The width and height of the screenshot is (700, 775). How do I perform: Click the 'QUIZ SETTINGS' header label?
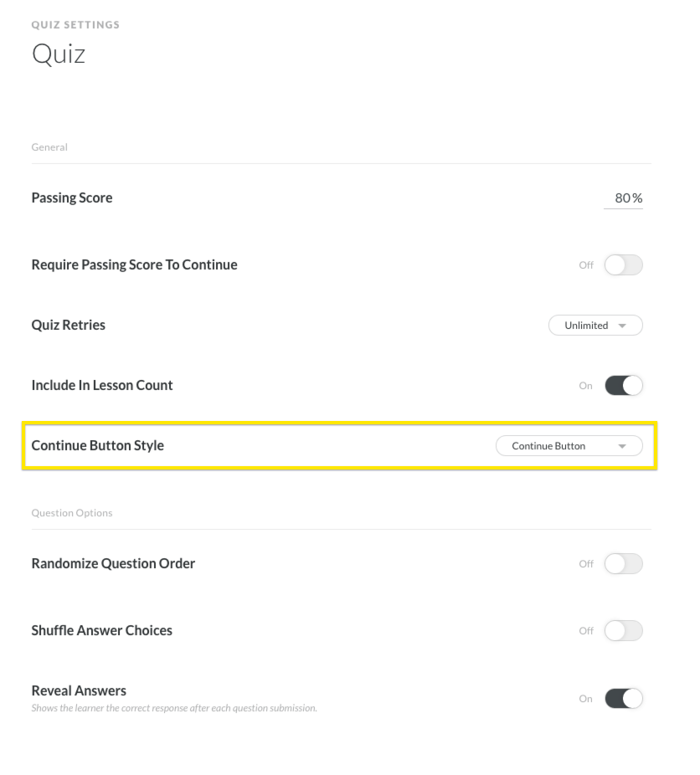click(x=75, y=25)
